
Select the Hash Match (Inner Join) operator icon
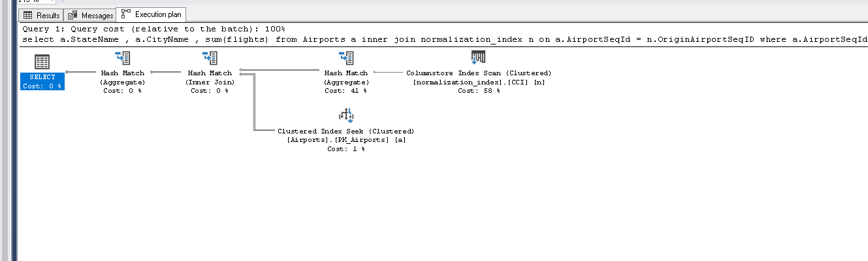pyautogui.click(x=210, y=58)
